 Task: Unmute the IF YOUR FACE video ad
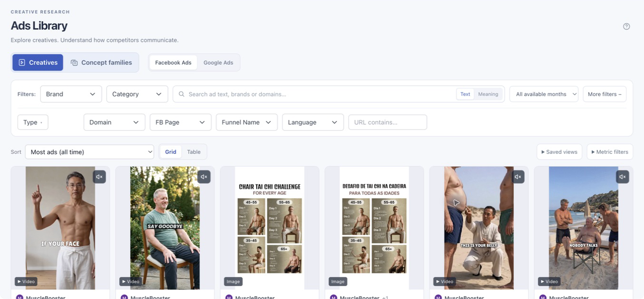click(x=99, y=177)
